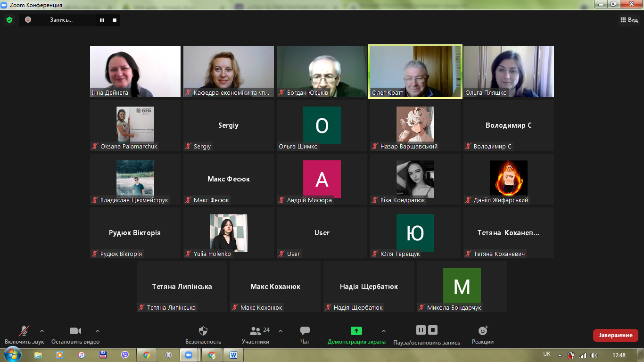Open the Реакции reactions menu
Screen dimensions: 644x362
pos(483,331)
